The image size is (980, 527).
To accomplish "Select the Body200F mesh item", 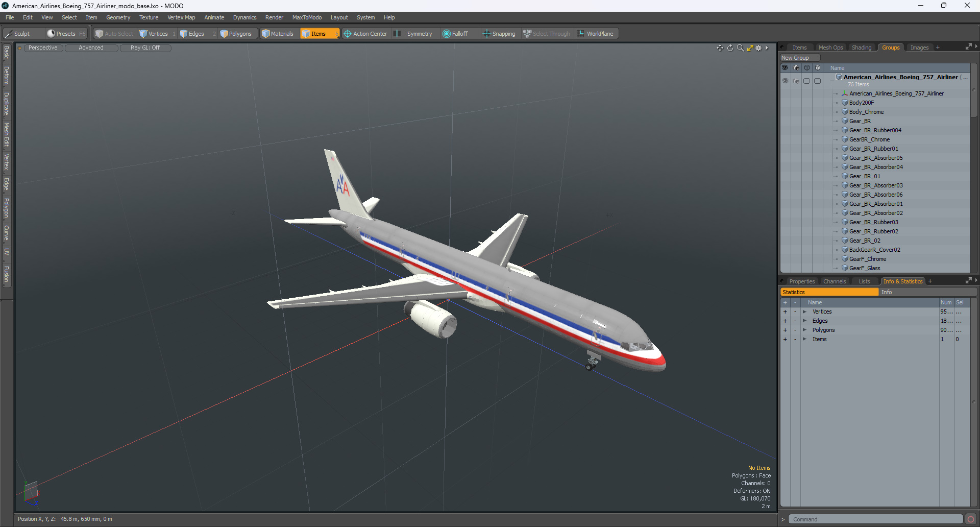I will pos(861,103).
